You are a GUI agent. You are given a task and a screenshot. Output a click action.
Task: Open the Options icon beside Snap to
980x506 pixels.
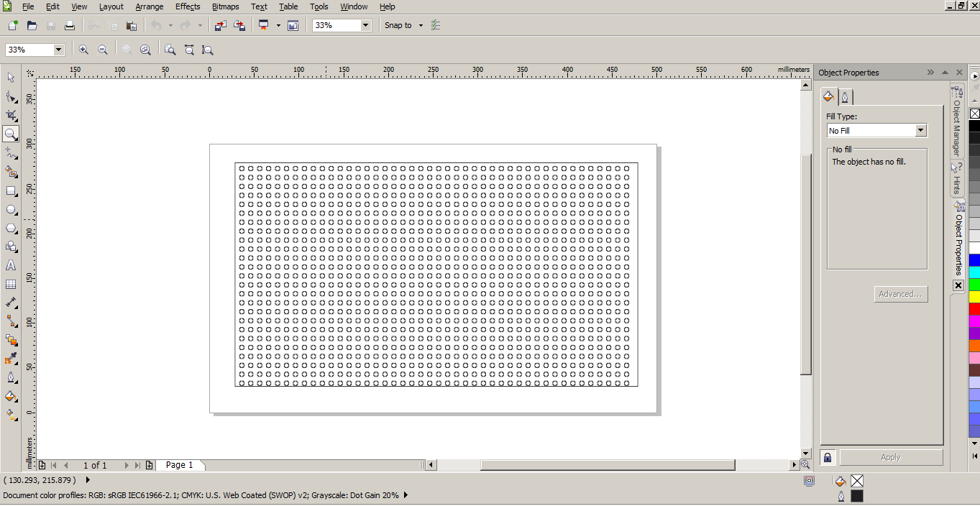coord(435,25)
